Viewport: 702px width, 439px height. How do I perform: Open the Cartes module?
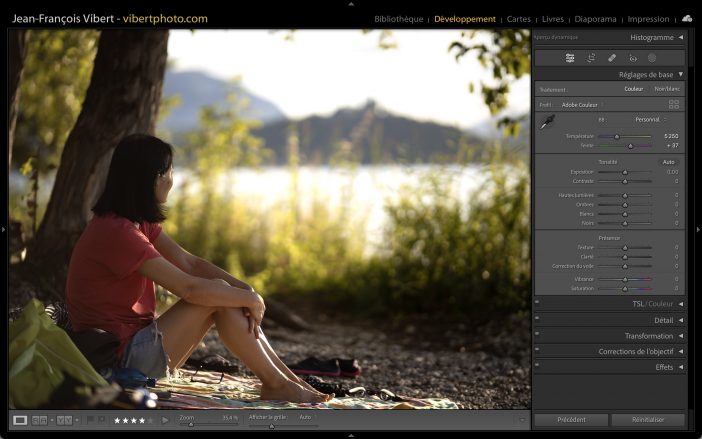(519, 19)
